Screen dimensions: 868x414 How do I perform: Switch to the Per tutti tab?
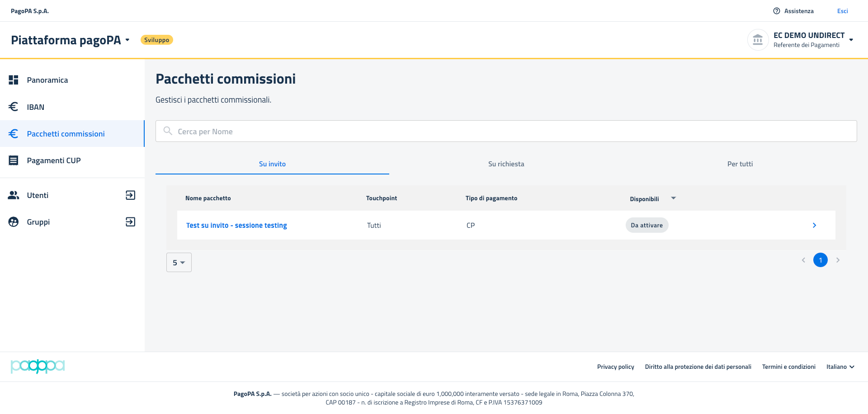740,164
